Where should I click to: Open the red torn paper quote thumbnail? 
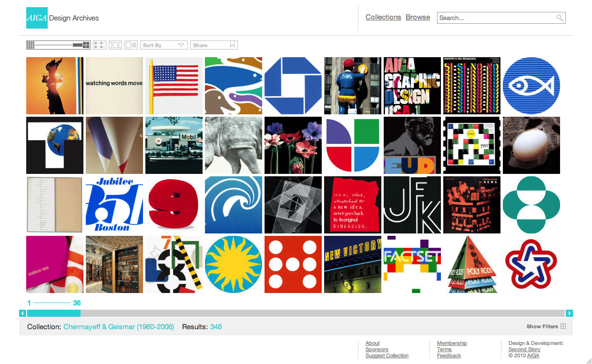(353, 205)
